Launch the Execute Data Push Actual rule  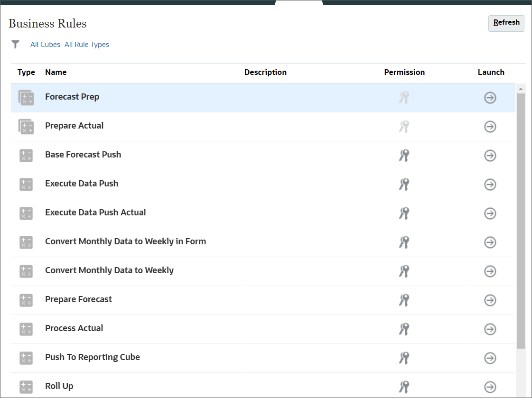[490, 213]
